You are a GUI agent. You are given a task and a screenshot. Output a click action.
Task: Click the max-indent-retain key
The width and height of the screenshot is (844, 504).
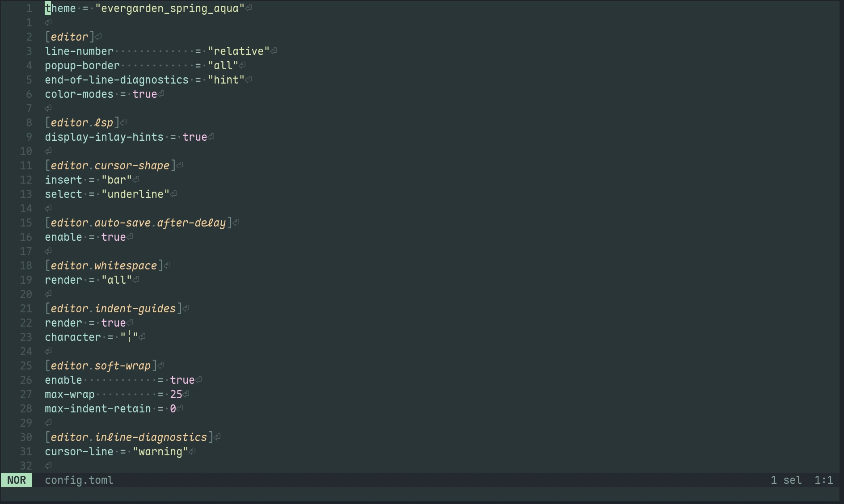[98, 409]
